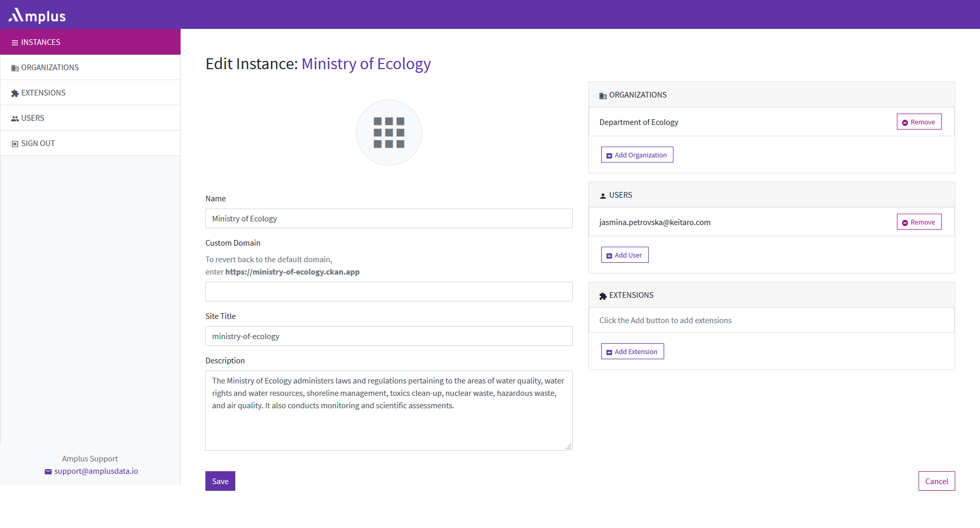Click the jasmina.petrovska@keitaro.com row text
The image size is (980, 528).
(x=655, y=222)
